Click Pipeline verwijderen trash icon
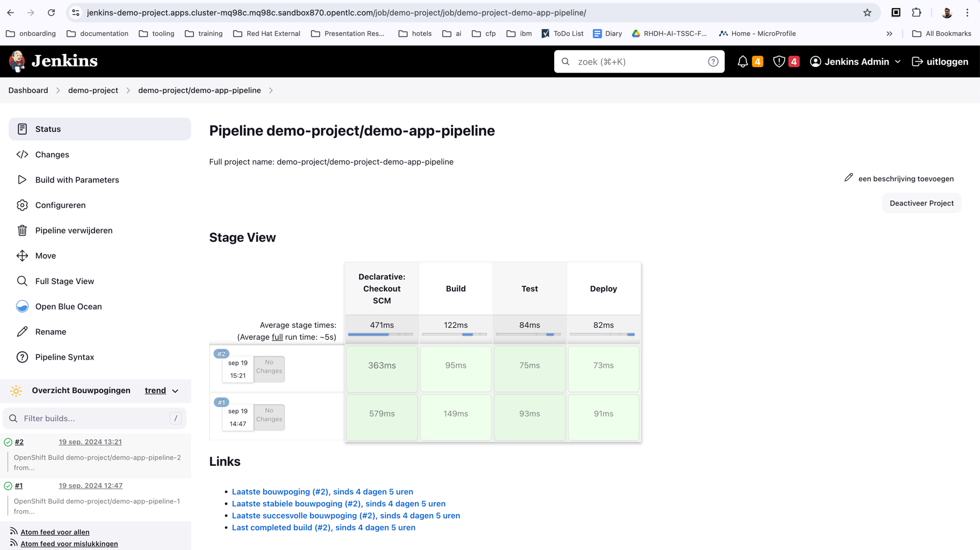Viewport: 980px width, 550px height. point(22,230)
